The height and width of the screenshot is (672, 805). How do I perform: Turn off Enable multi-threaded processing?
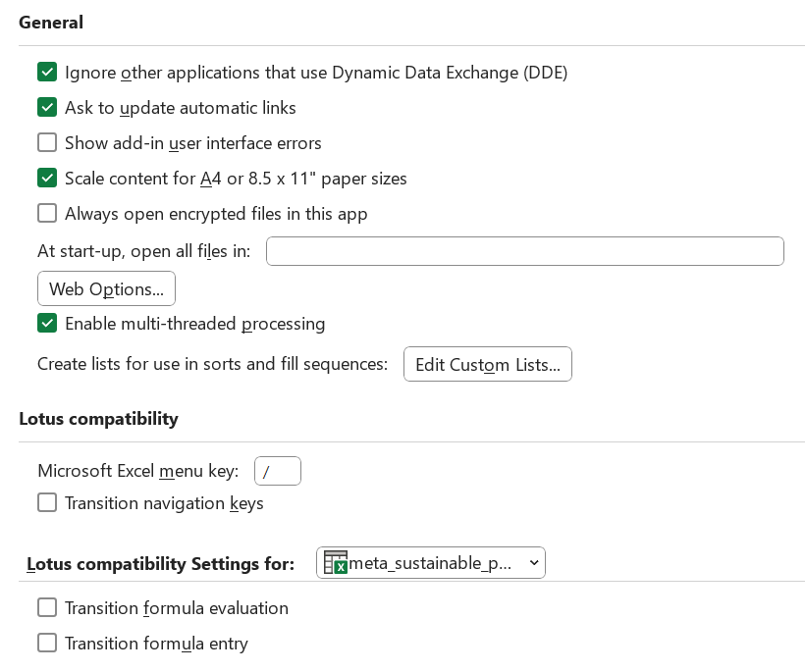[47, 324]
